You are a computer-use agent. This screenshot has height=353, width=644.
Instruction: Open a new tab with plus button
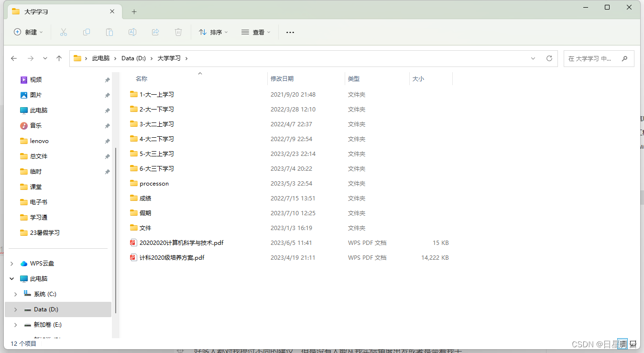[x=134, y=11]
